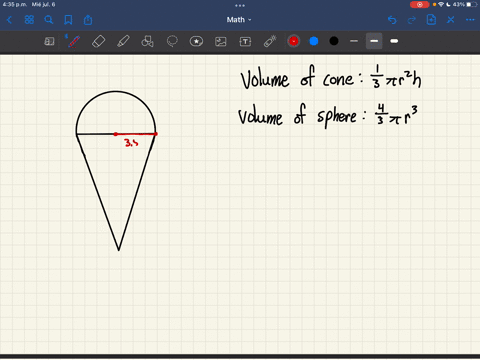
Task: Toggle the read-only mode icon
Action: (49, 41)
